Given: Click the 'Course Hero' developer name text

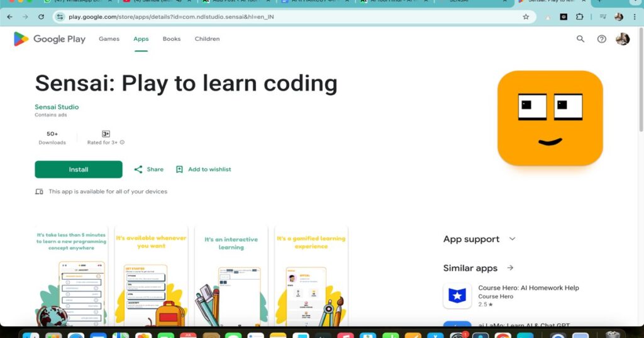Looking at the screenshot, I should (496, 297).
